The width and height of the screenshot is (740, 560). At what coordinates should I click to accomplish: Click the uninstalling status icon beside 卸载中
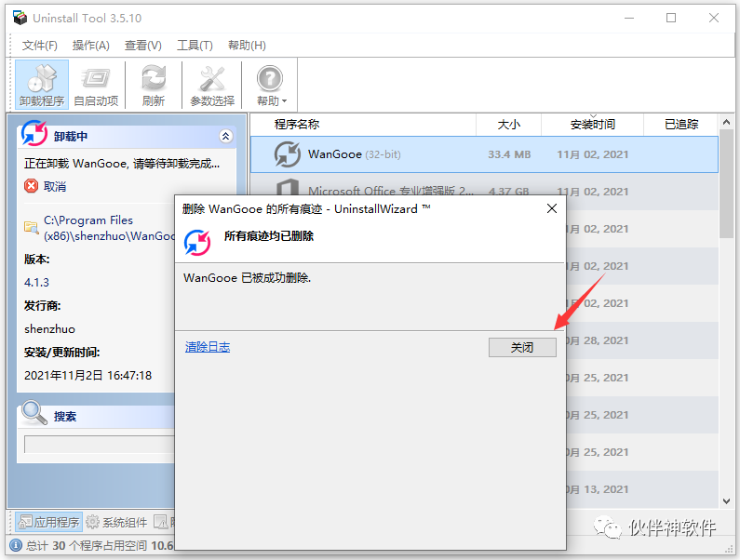[x=34, y=133]
